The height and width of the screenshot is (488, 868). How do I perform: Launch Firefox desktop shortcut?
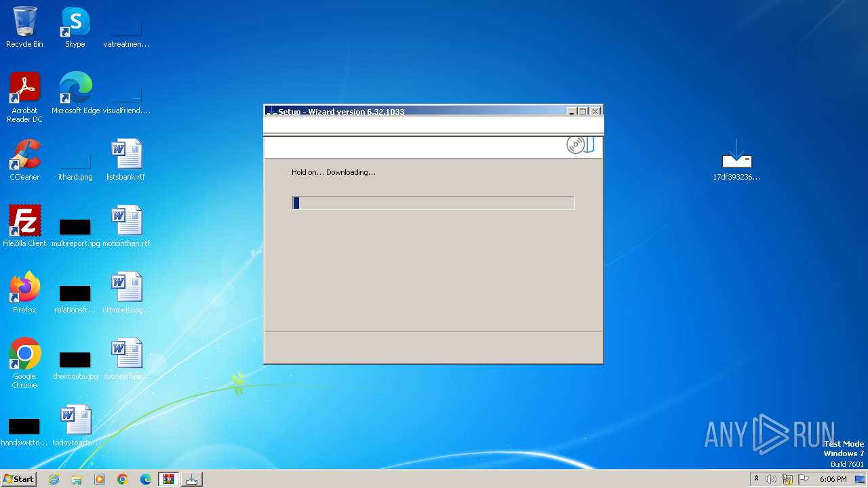click(x=24, y=293)
